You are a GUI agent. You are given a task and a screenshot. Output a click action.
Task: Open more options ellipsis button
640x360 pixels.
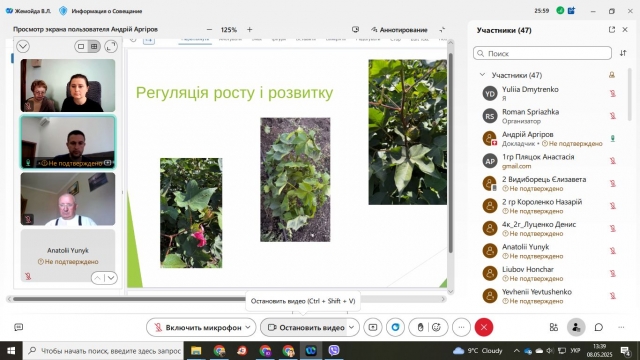[x=461, y=327]
